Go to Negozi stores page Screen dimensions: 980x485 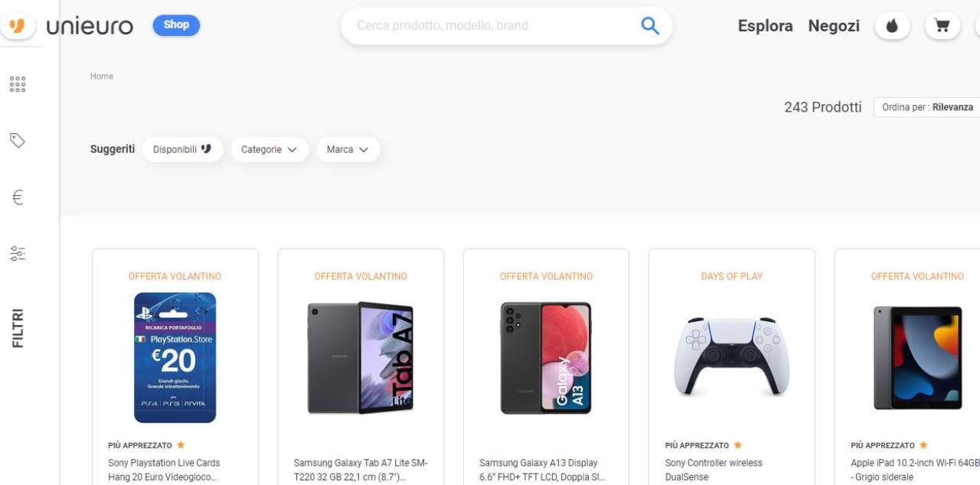click(x=834, y=26)
